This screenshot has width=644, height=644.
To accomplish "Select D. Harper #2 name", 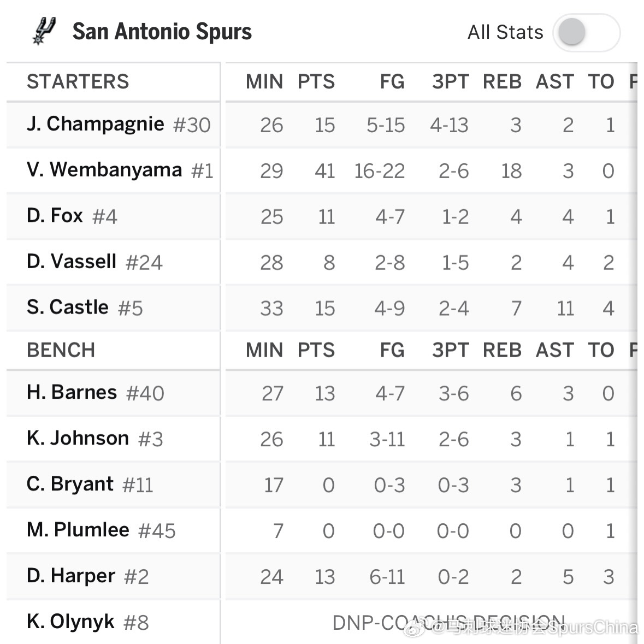I will pyautogui.click(x=87, y=576).
